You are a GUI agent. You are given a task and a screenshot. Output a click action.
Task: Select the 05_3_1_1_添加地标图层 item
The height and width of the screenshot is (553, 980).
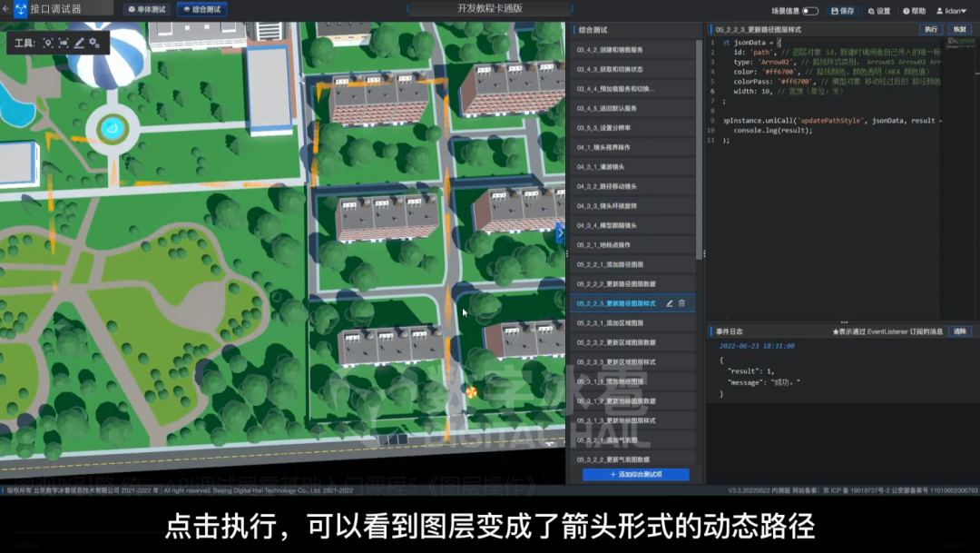point(632,381)
